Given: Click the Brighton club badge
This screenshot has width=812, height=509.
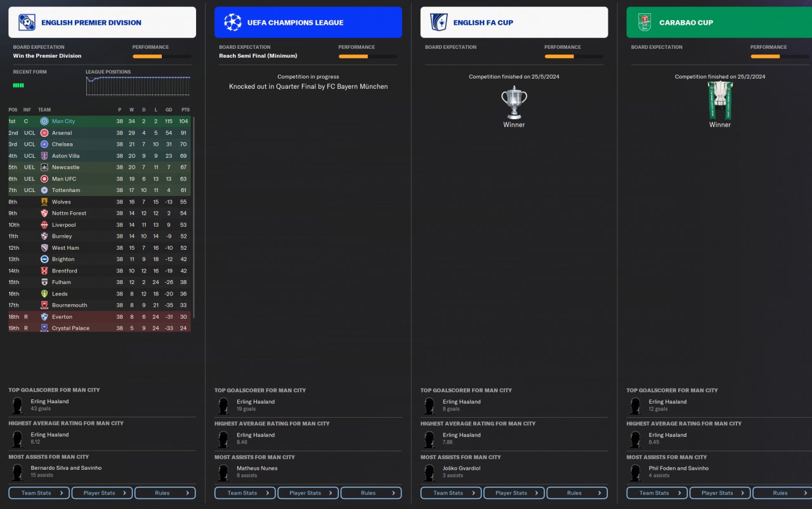Looking at the screenshot, I should point(44,259).
